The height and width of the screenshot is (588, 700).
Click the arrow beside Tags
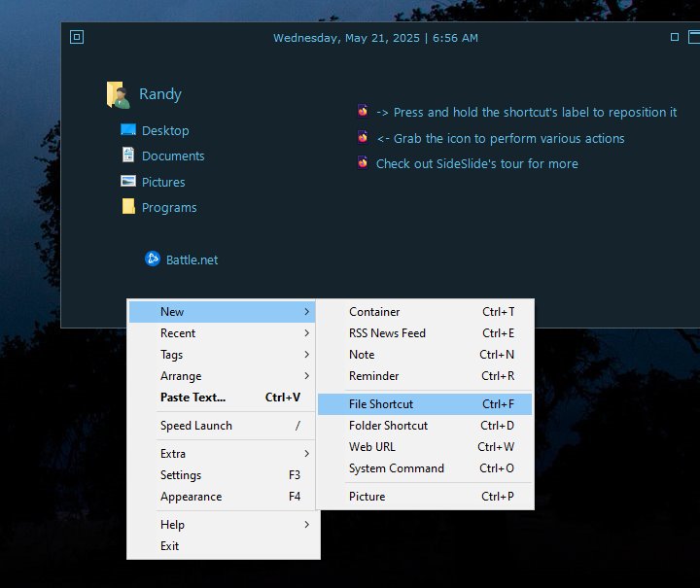(306, 355)
